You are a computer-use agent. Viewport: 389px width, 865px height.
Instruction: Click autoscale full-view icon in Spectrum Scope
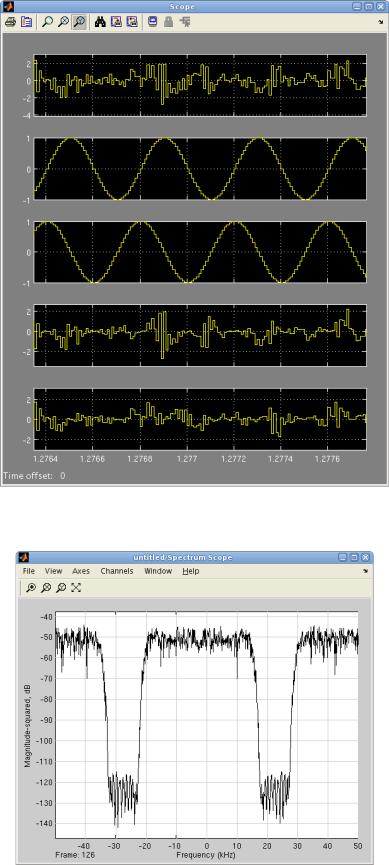click(76, 588)
